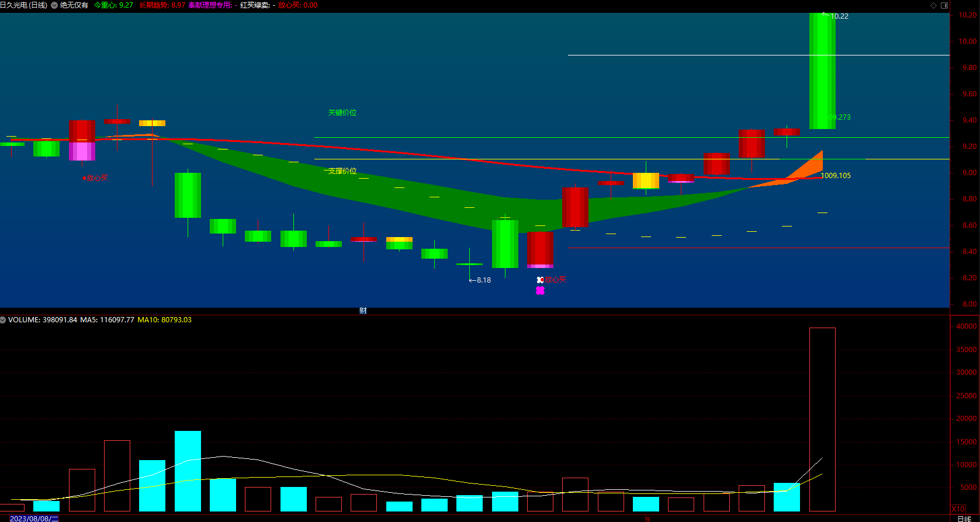This screenshot has height=522, width=980.
Task: Click the 支撑价位 label on chart
Action: click(342, 171)
